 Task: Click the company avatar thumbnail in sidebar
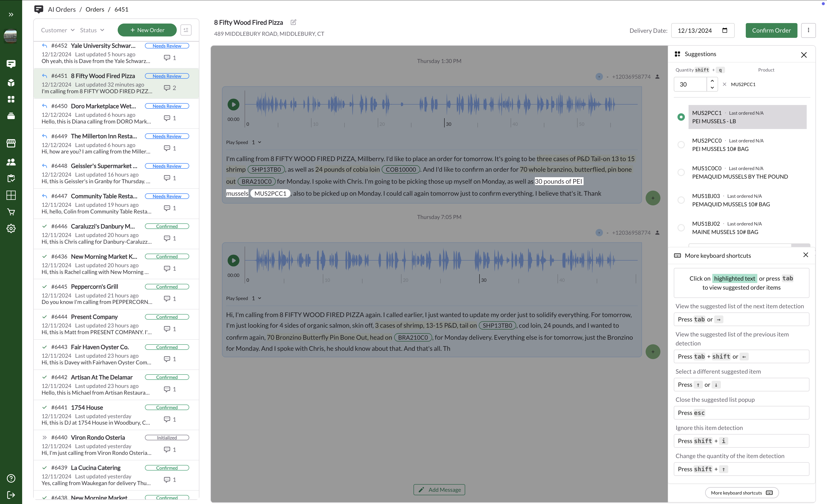10,36
